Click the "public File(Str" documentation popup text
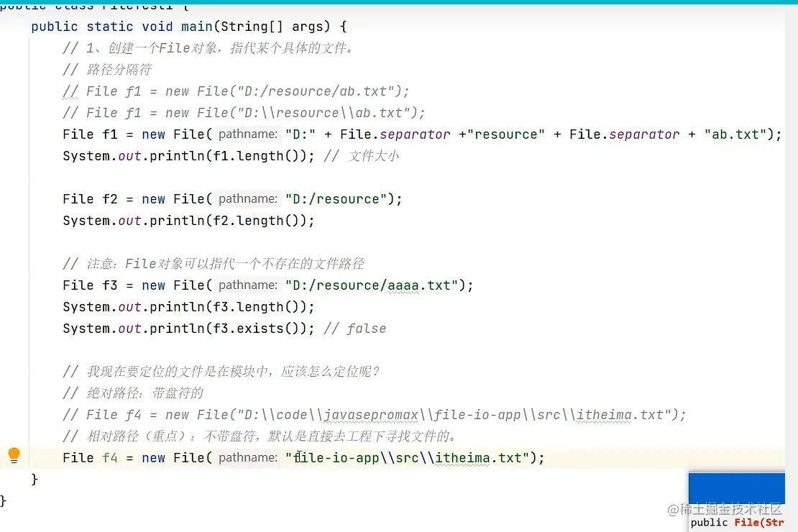This screenshot has width=798, height=532. pyautogui.click(x=737, y=523)
